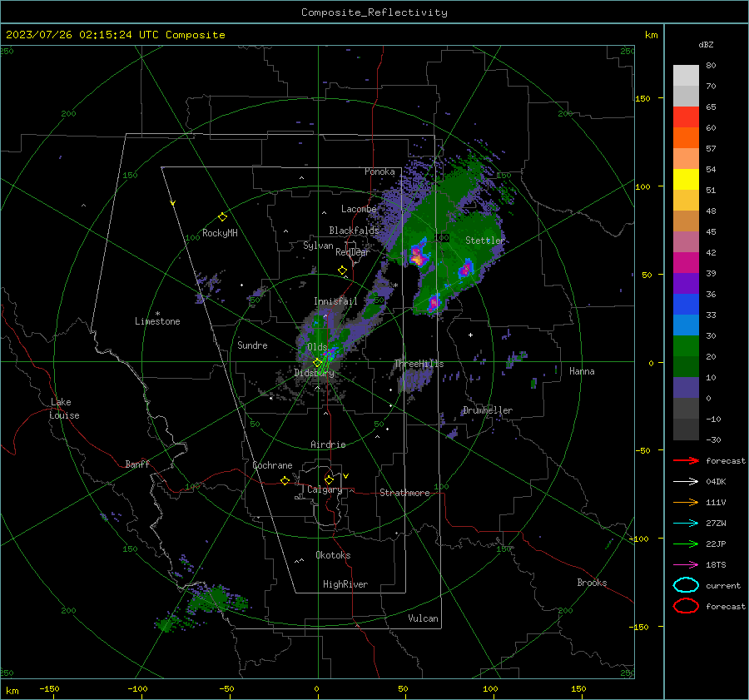Select the white 04DK arrow legend icon
Screen dimensions: 749x700
[x=686, y=481]
